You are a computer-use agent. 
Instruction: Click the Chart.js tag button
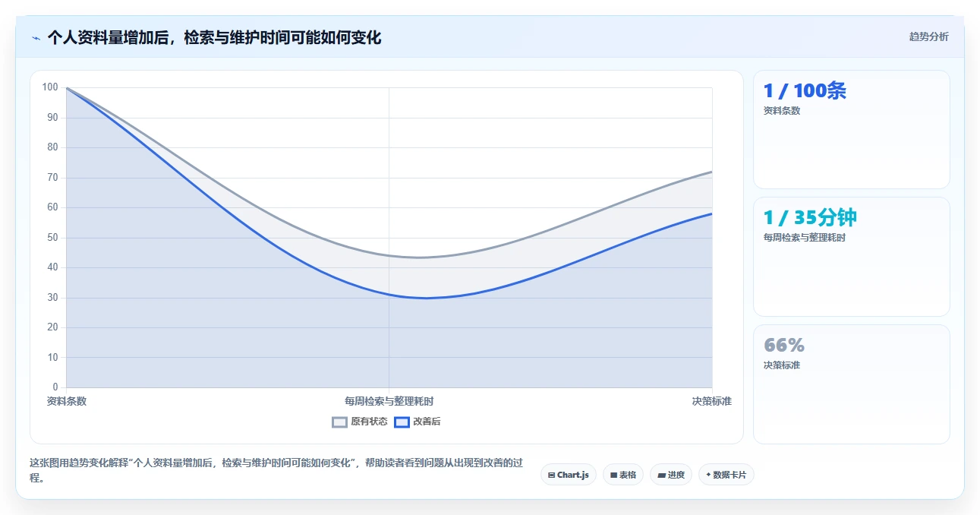(569, 475)
